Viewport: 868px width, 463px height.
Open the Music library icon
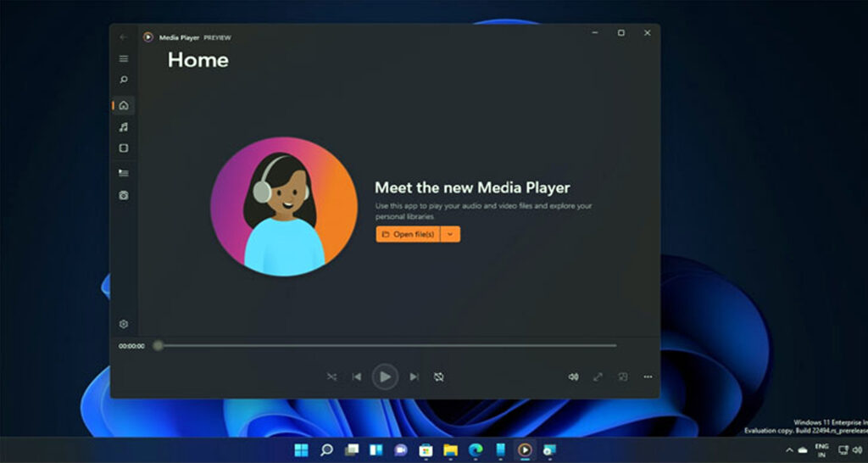pos(124,127)
